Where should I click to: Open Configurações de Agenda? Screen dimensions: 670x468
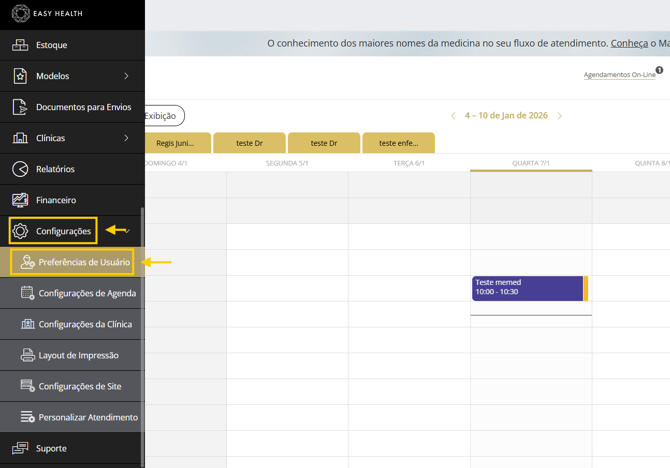point(87,293)
